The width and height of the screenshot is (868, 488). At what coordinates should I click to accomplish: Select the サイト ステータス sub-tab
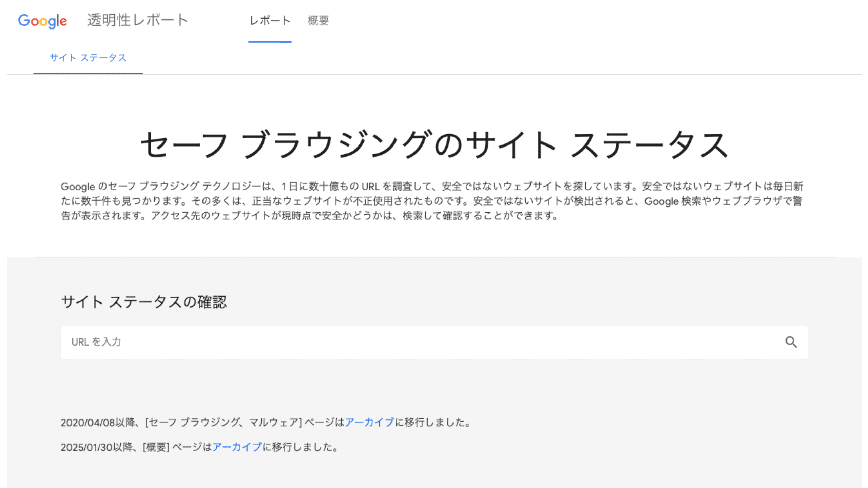88,58
